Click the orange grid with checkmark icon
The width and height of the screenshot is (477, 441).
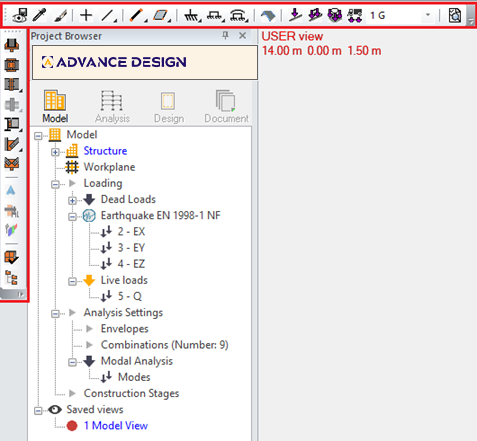tap(11, 257)
